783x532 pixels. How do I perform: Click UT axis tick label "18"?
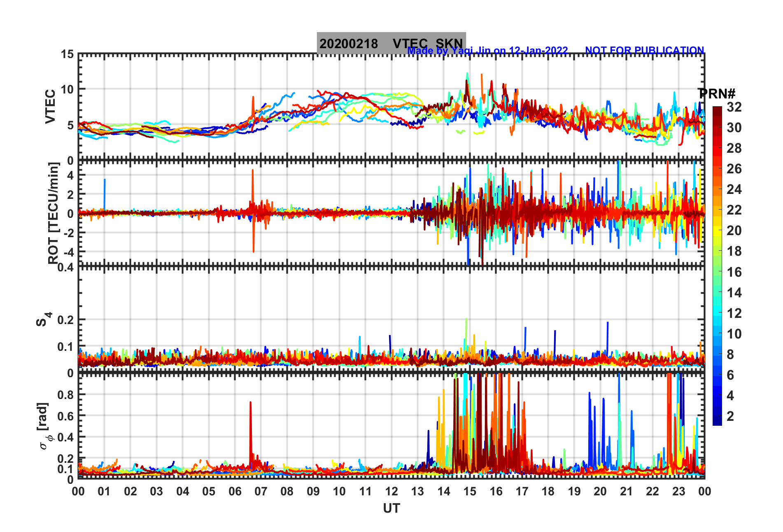coord(548,491)
